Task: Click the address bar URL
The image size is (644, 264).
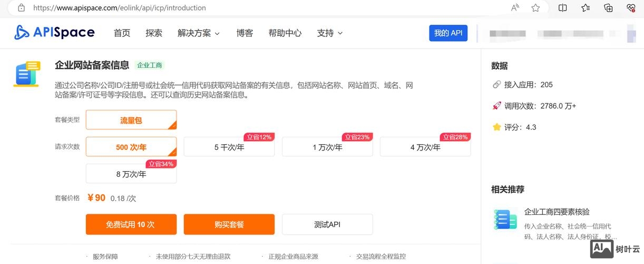Action: 120,8
